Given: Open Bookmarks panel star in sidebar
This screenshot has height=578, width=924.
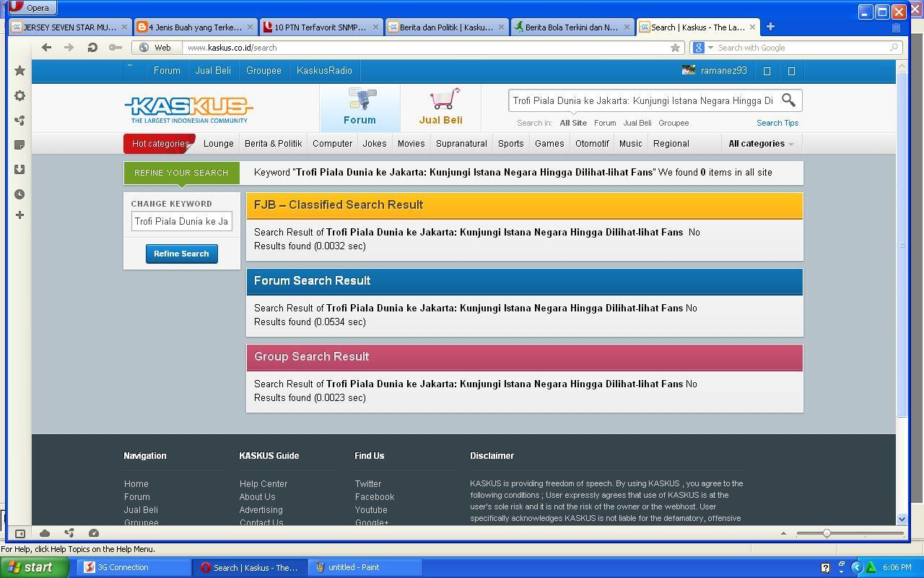Looking at the screenshot, I should click(x=20, y=71).
